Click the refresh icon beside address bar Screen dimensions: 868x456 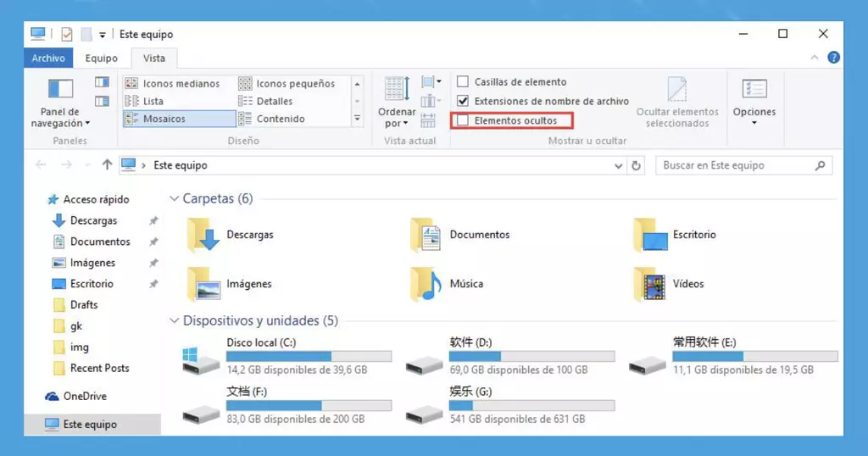point(637,165)
